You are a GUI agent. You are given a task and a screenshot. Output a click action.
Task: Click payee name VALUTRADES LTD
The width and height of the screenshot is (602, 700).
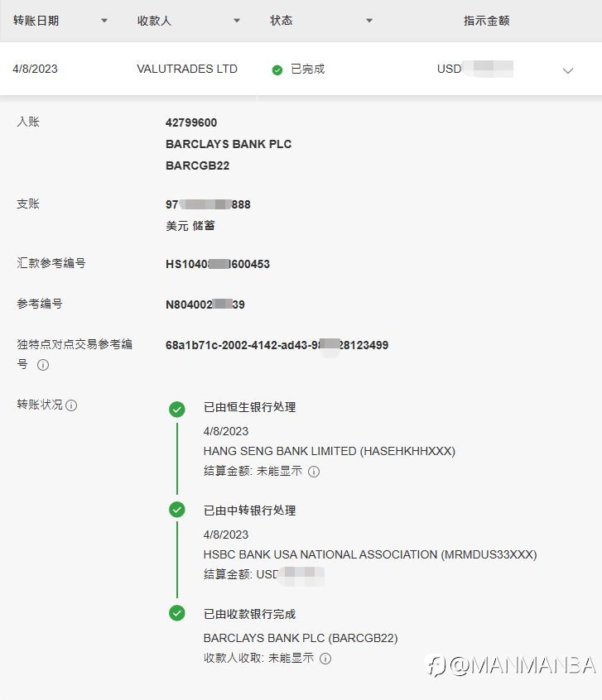[187, 70]
